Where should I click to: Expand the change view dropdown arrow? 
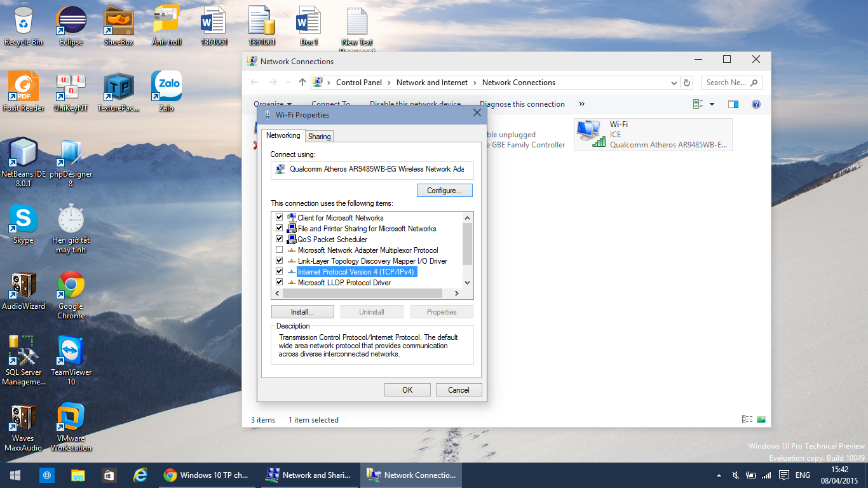(712, 104)
